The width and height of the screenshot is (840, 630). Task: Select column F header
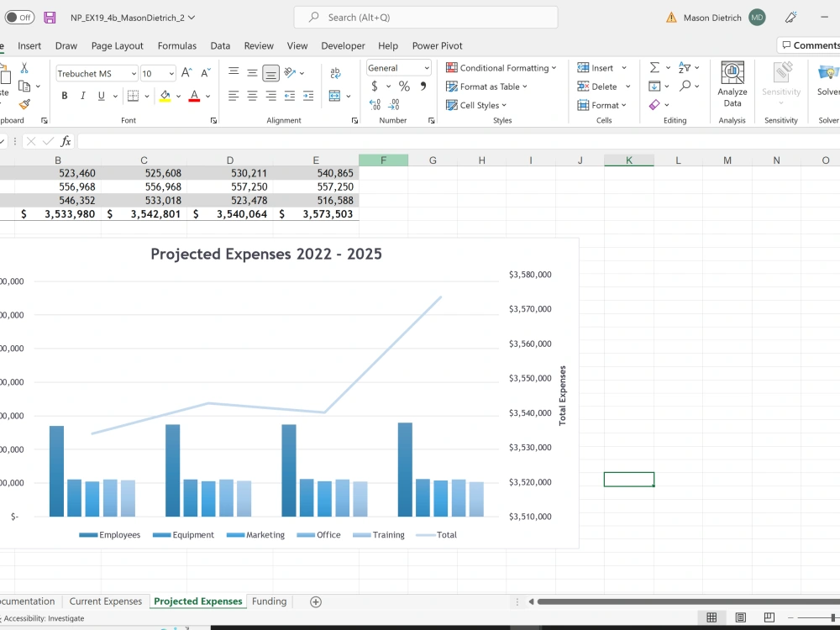pyautogui.click(x=384, y=160)
